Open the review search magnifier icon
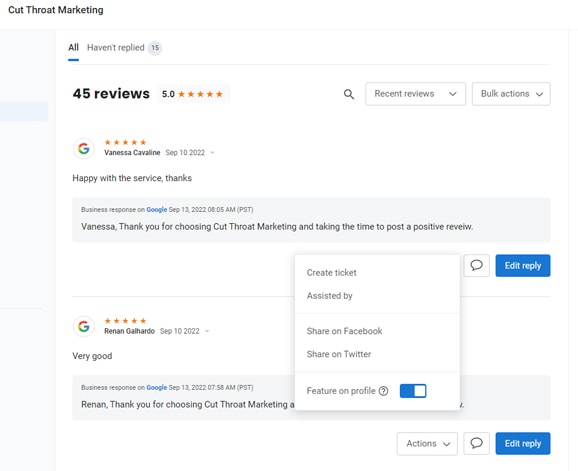Viewport: 578px width, 471px height. point(349,94)
